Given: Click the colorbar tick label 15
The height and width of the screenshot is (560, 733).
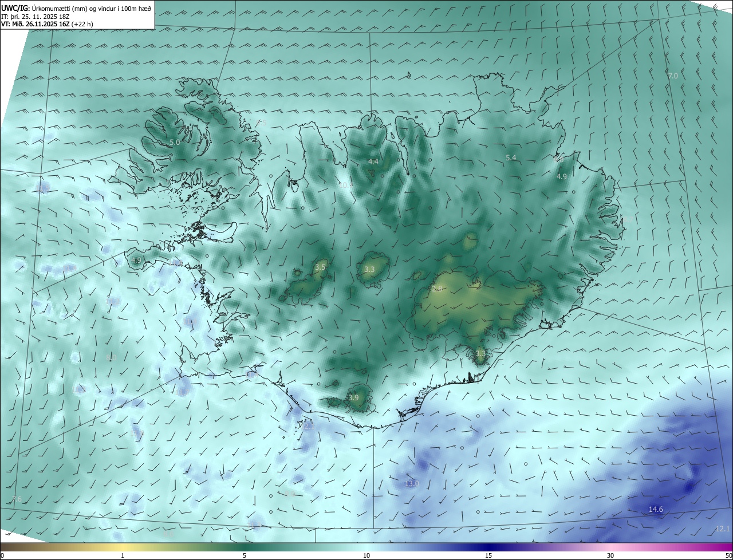Looking at the screenshot, I should coord(488,555).
